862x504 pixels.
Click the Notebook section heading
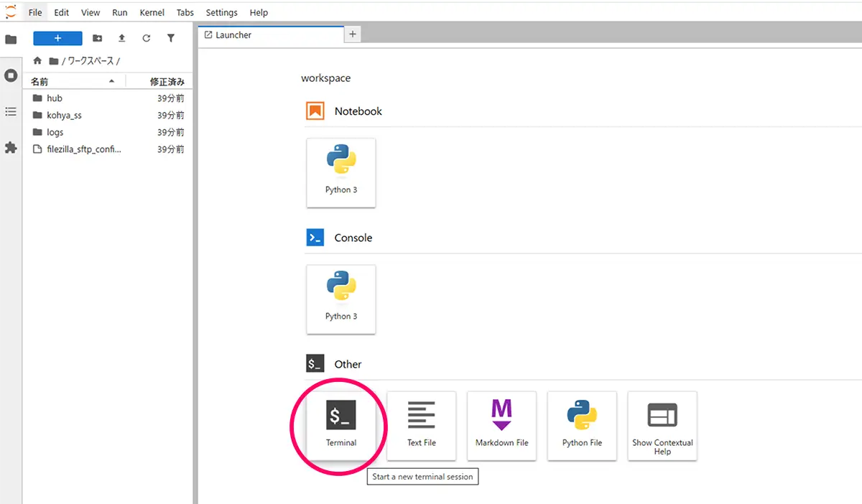click(358, 111)
